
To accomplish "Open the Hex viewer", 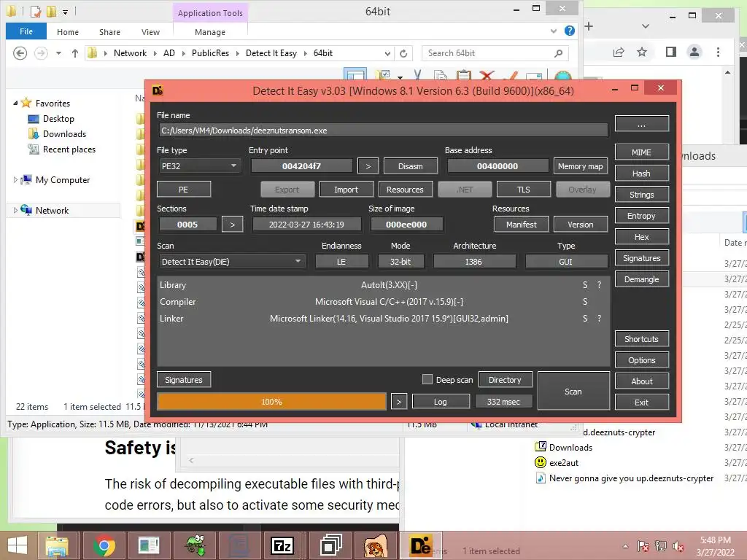I will (642, 237).
